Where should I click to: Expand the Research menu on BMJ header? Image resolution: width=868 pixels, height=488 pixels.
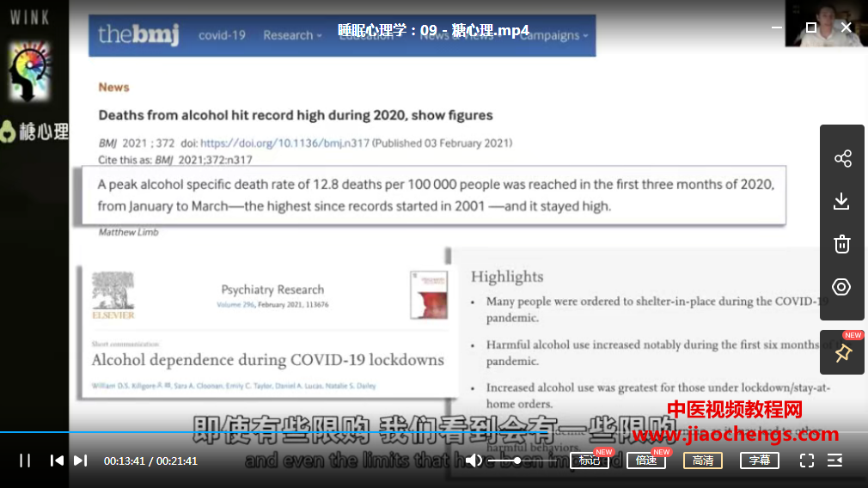click(x=291, y=35)
